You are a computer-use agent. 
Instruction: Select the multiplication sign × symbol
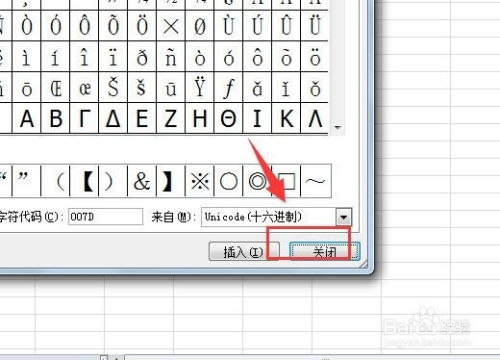point(171,25)
